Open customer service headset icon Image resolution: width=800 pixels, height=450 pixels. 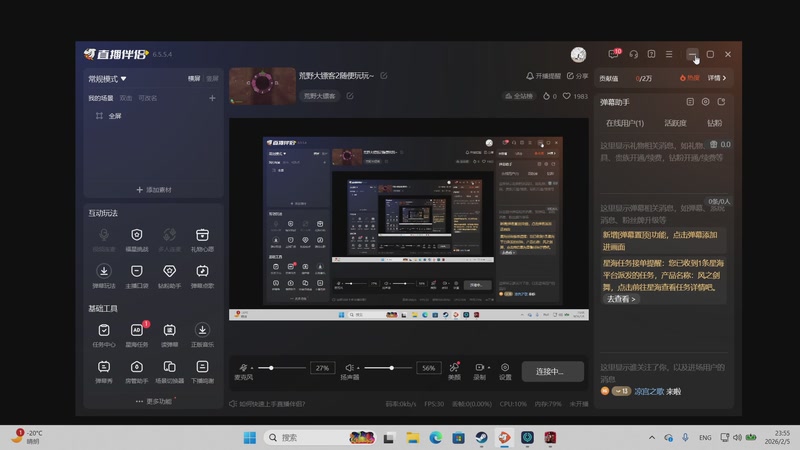pos(633,54)
